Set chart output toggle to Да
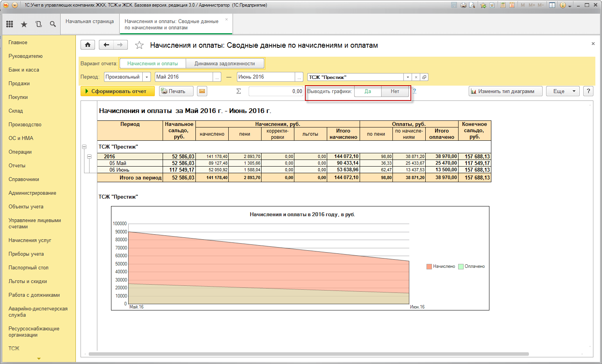Image resolution: width=602 pixels, height=364 pixels. (x=367, y=91)
